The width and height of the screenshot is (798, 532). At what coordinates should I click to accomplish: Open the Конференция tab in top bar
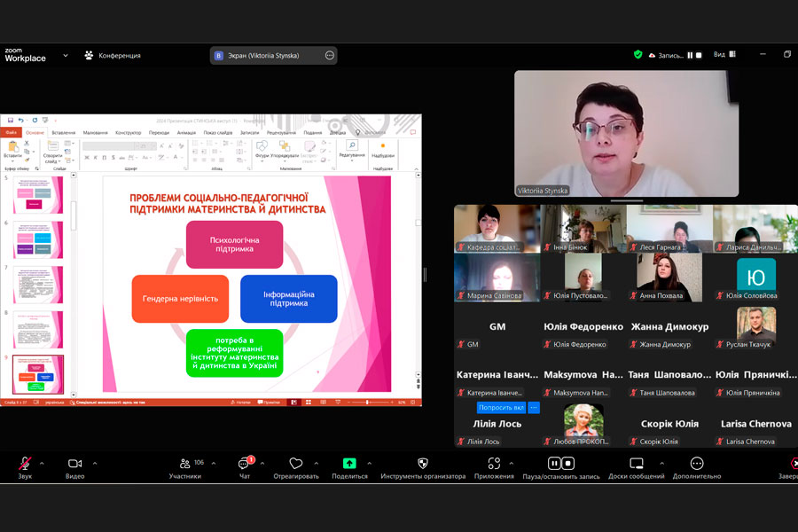click(x=112, y=55)
